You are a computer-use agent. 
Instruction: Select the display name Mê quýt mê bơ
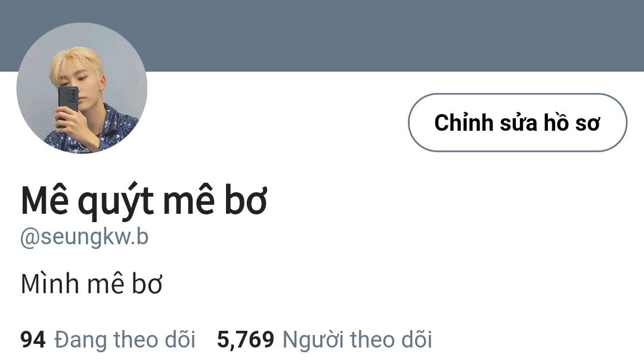[144, 201]
